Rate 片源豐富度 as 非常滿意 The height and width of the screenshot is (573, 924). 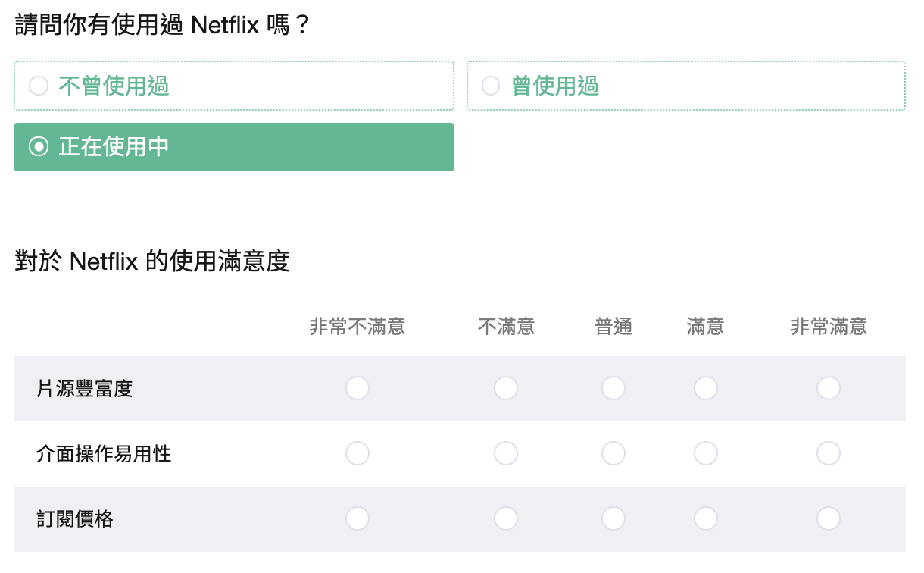829,389
